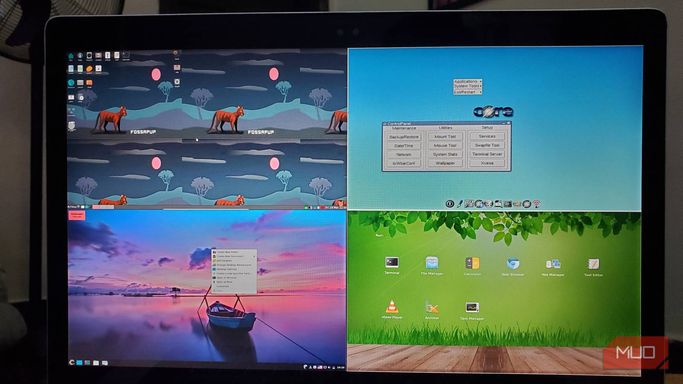
Task: Click the Mount Tool button
Action: (445, 136)
